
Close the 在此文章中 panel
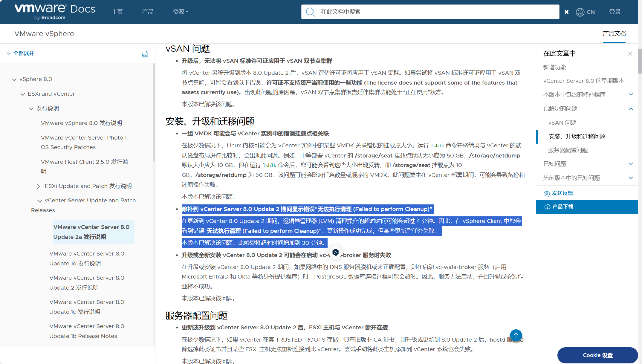pos(630,53)
